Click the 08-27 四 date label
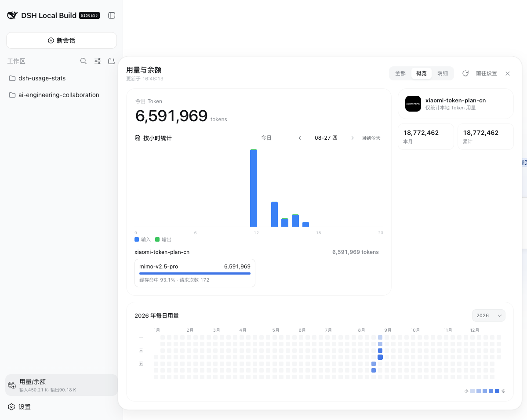The height and width of the screenshot is (420, 527). [326, 138]
